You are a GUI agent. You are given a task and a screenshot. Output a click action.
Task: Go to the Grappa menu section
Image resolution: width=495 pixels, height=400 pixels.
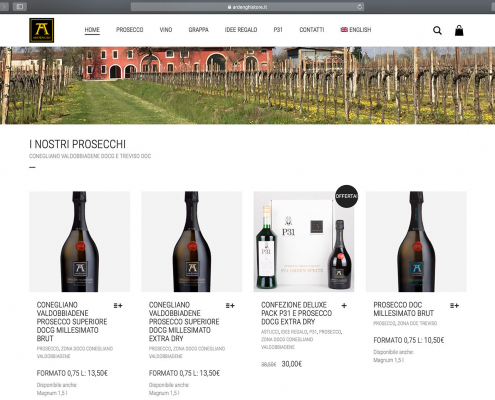tap(199, 30)
